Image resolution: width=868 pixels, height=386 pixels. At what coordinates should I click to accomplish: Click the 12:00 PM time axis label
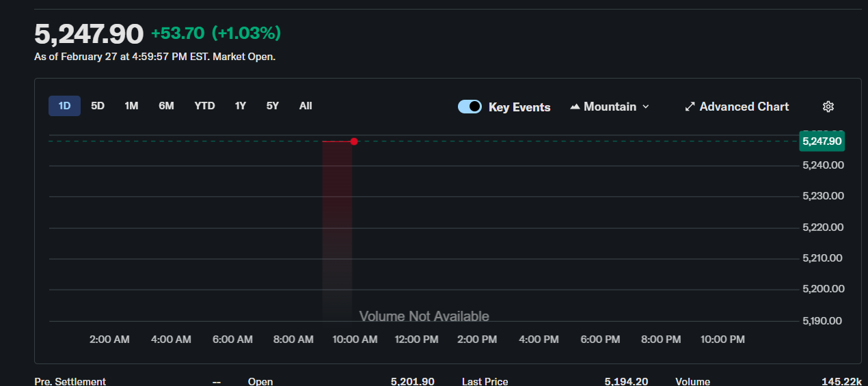click(x=416, y=340)
